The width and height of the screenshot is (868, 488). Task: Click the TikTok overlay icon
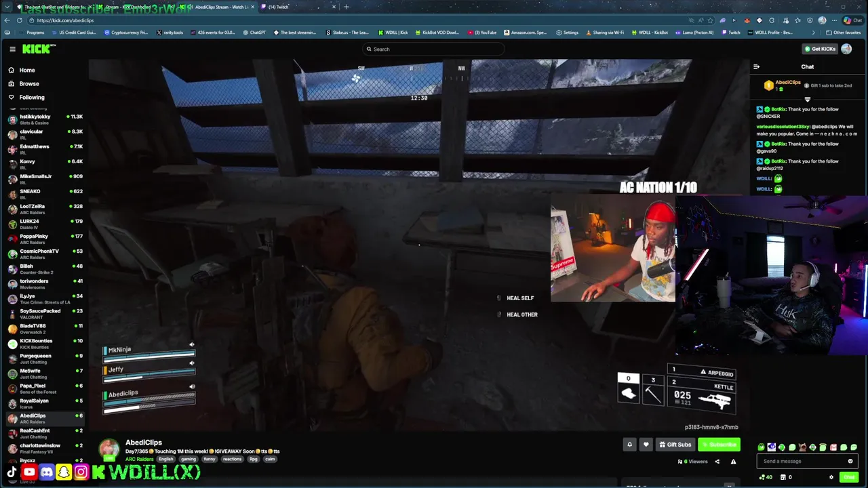[x=12, y=472]
